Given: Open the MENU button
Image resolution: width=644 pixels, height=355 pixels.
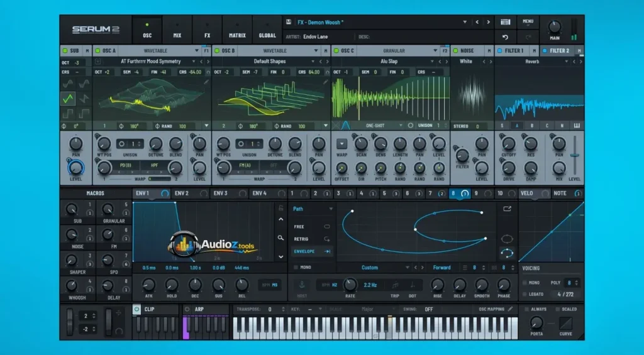Looking at the screenshot, I should pyautogui.click(x=528, y=22).
